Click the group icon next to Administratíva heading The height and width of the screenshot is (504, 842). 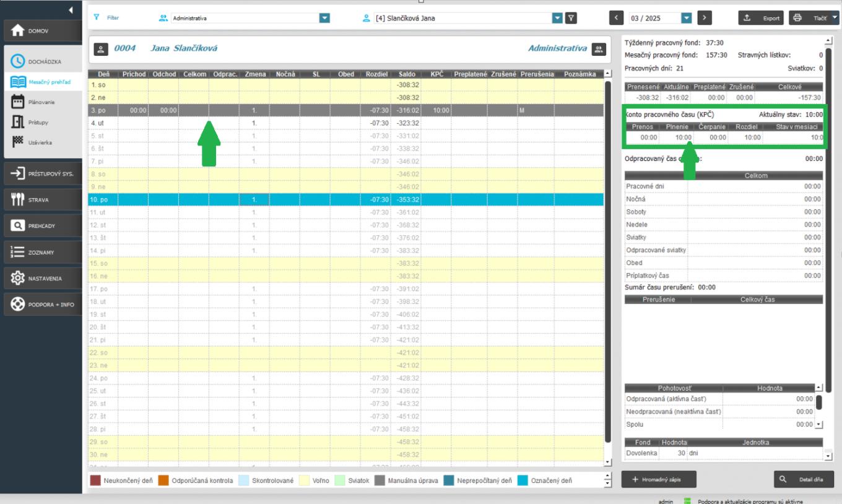598,49
